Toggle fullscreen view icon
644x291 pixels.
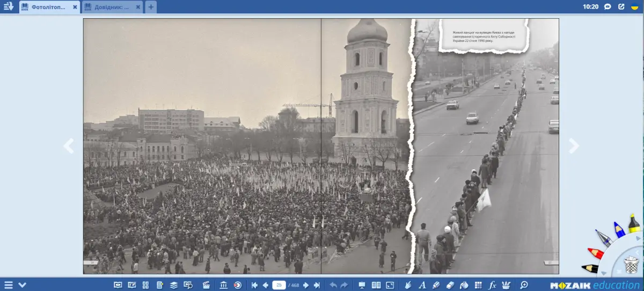point(390,285)
